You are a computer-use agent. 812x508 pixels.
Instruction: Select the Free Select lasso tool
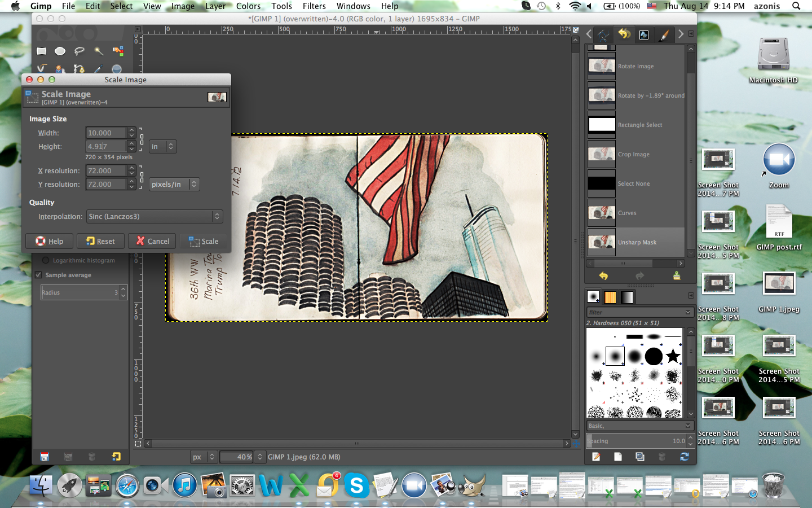click(80, 51)
